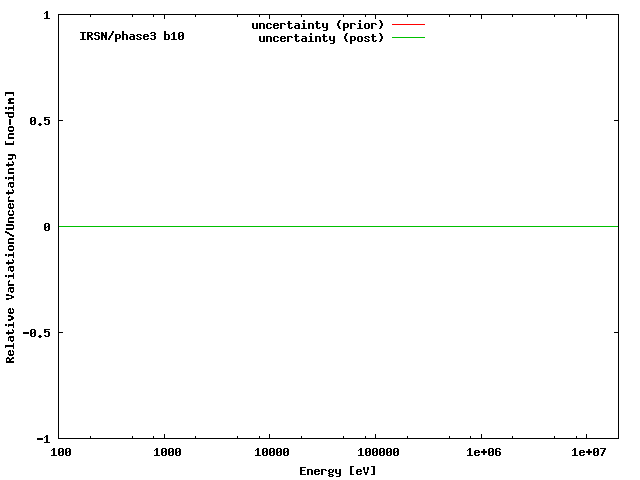640x480 pixels.
Task: Click the y-axis tick label -0.5
Action: point(37,333)
